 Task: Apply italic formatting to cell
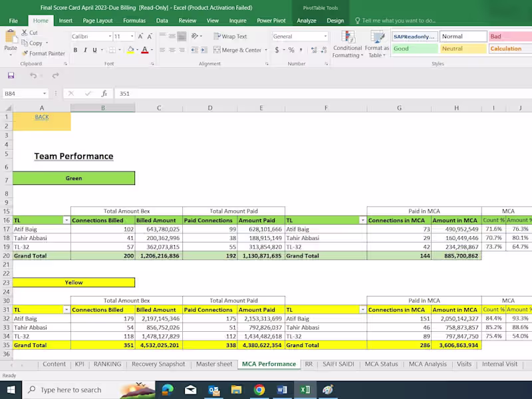coord(84,50)
